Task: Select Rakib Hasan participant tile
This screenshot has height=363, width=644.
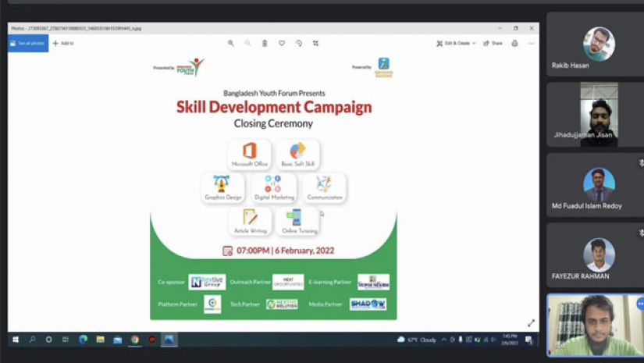Action: point(595,44)
